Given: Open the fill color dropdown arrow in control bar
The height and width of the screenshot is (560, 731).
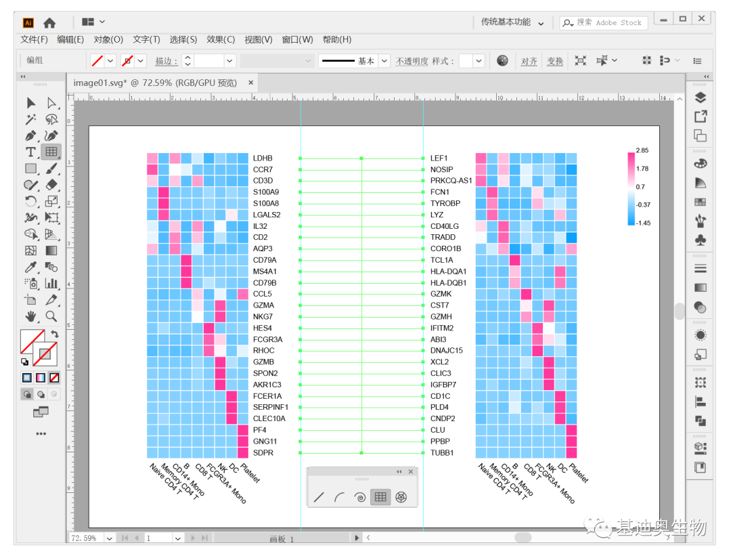Looking at the screenshot, I should (110, 61).
